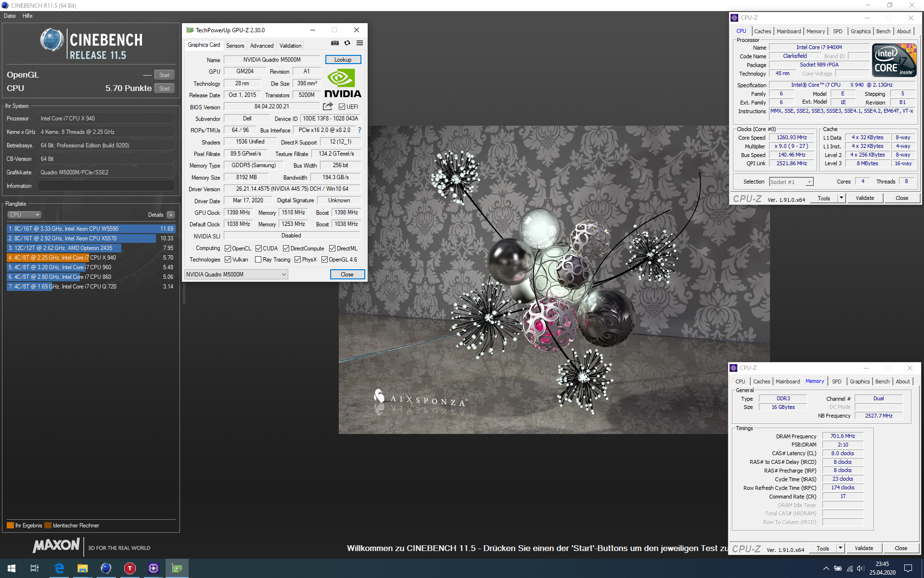Open Action Center notifications icon

908,568
